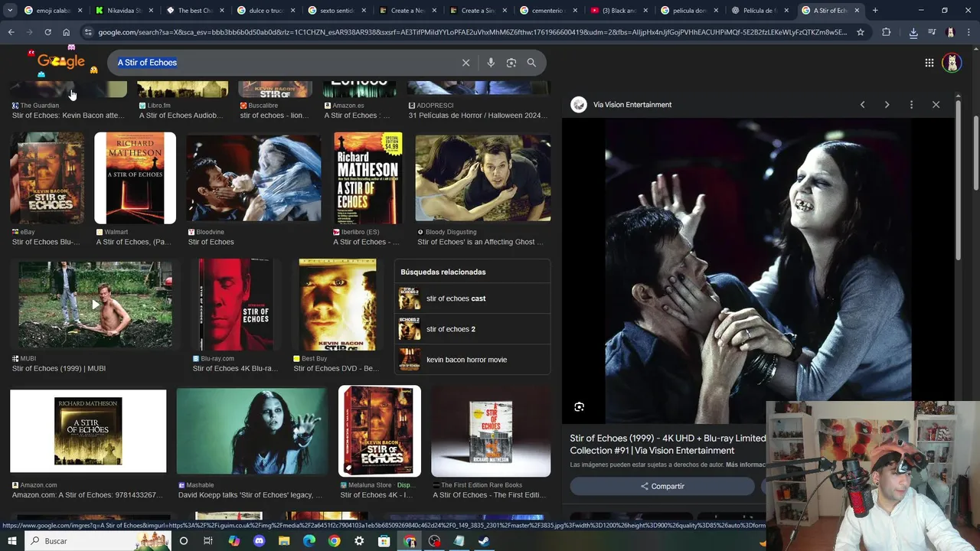Go back in browser history
Image resolution: width=980 pixels, height=551 pixels.
pos(11,32)
